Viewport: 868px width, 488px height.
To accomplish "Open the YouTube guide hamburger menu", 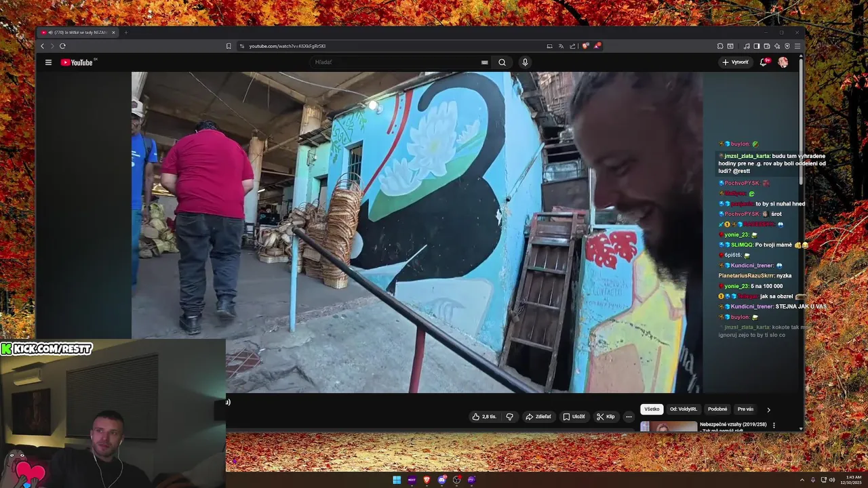I will (48, 62).
